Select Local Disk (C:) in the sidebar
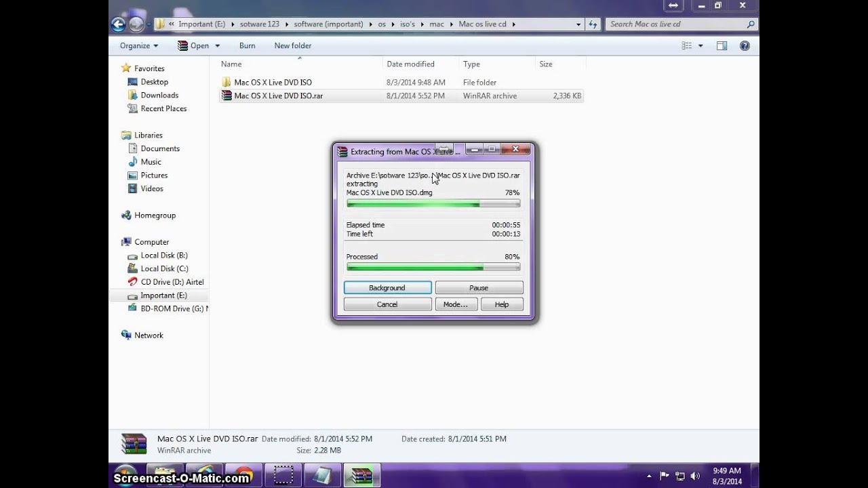 (x=164, y=268)
